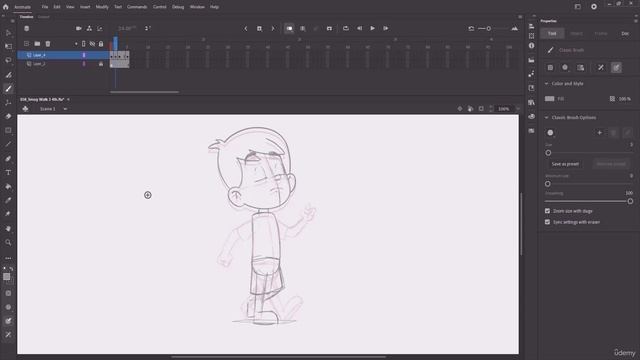Collapse the Color and Style section

pos(546,84)
